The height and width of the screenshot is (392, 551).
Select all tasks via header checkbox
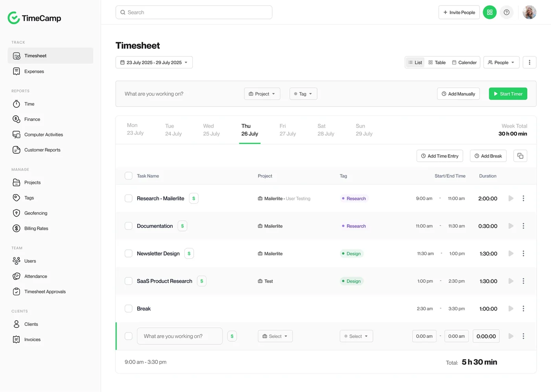click(x=129, y=176)
